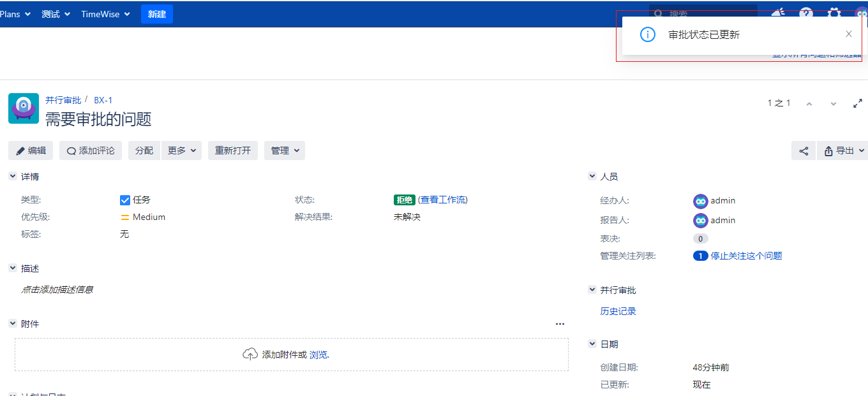Click the 编辑 pencil button
This screenshot has height=396, width=868.
(31, 151)
